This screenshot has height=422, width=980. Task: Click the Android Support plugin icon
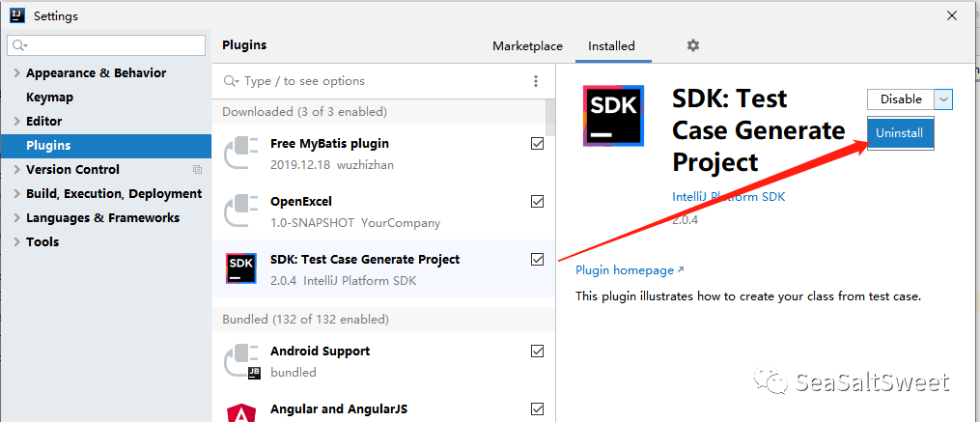click(x=242, y=361)
